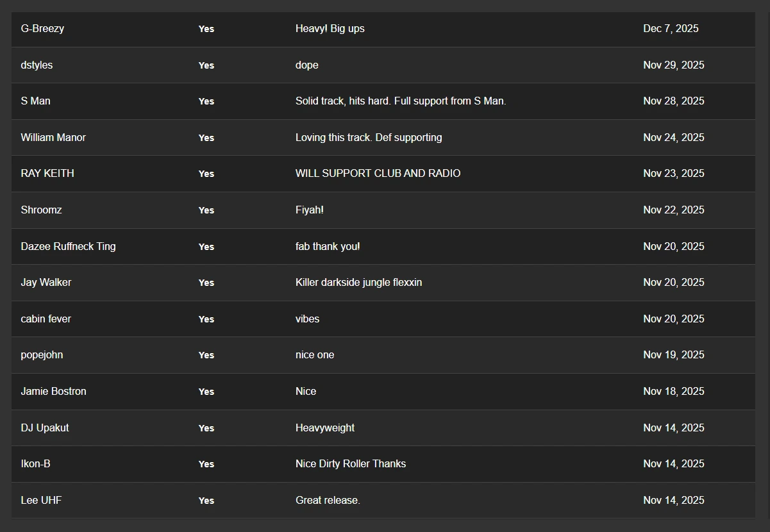770x532 pixels.
Task: Open the S Man entry
Action: (35, 101)
